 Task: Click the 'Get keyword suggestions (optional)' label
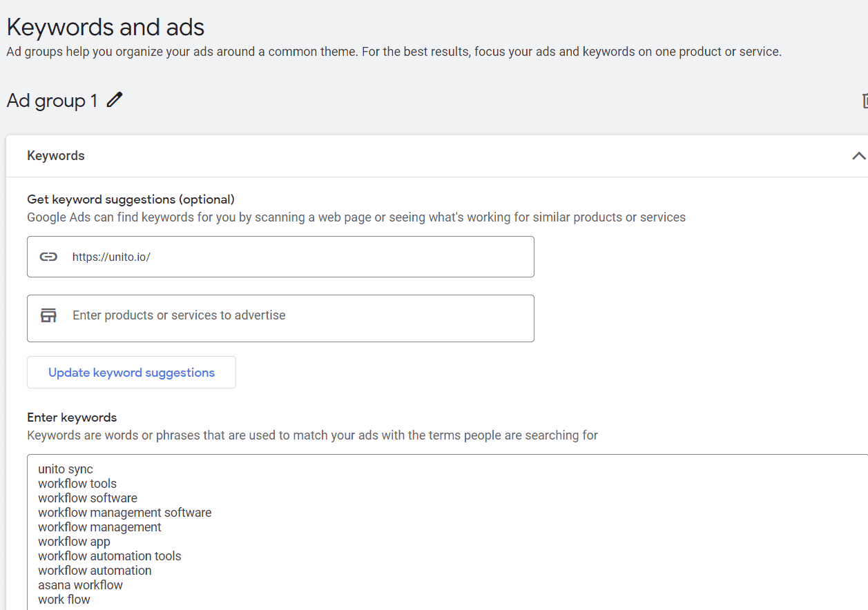click(x=131, y=199)
